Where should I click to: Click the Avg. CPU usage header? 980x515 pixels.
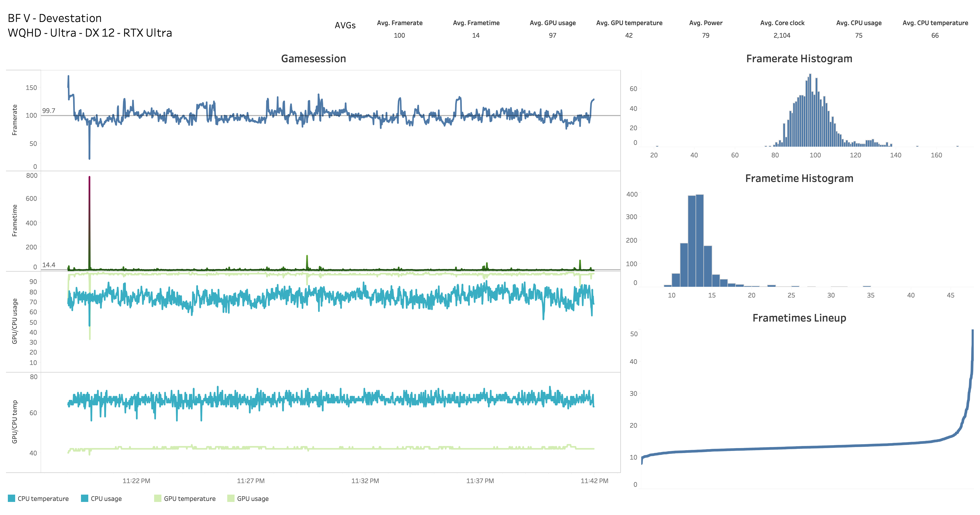click(x=859, y=23)
